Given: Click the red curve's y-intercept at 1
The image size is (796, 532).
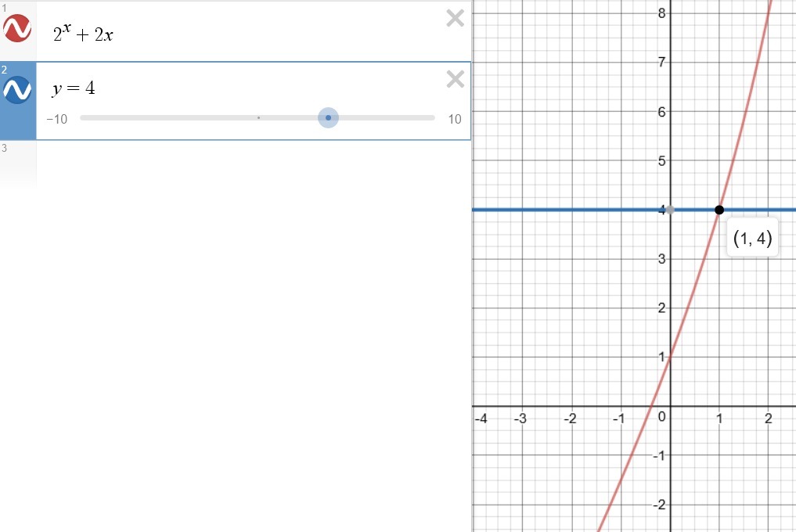Looking at the screenshot, I should click(x=670, y=358).
